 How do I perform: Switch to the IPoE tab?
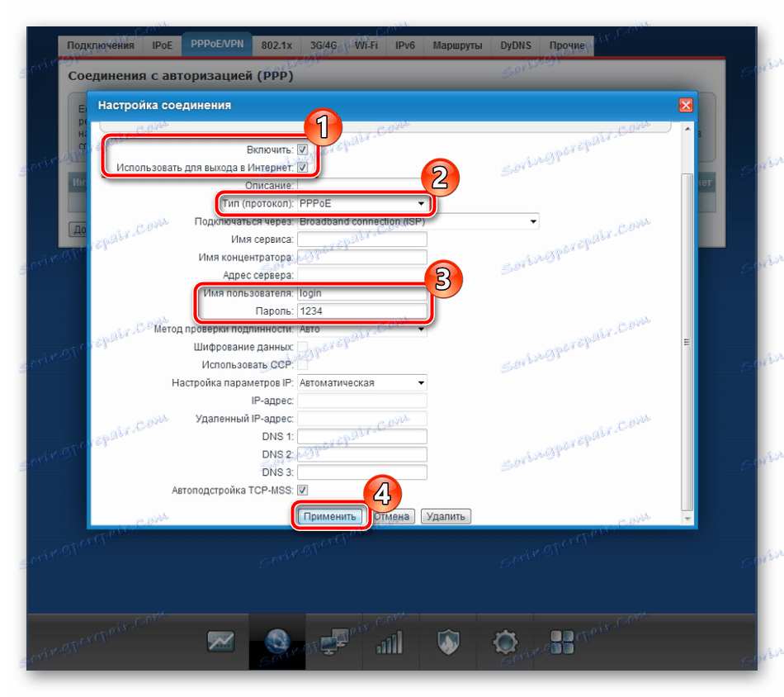click(163, 45)
